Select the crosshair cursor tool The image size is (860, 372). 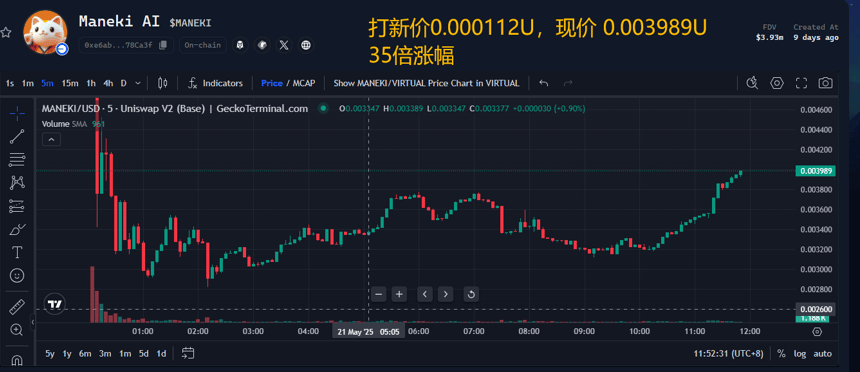(x=17, y=114)
